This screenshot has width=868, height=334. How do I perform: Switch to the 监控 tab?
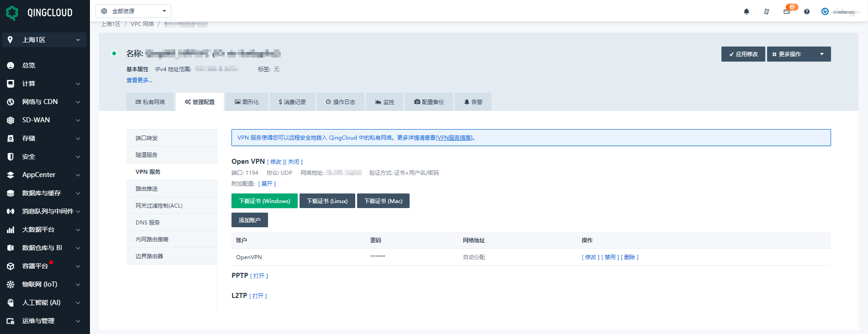(x=384, y=102)
